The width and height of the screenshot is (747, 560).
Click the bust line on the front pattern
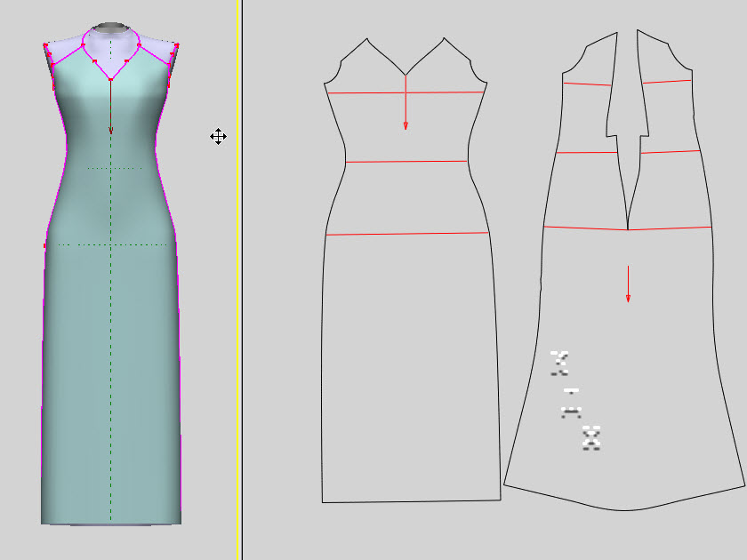[x=406, y=92]
